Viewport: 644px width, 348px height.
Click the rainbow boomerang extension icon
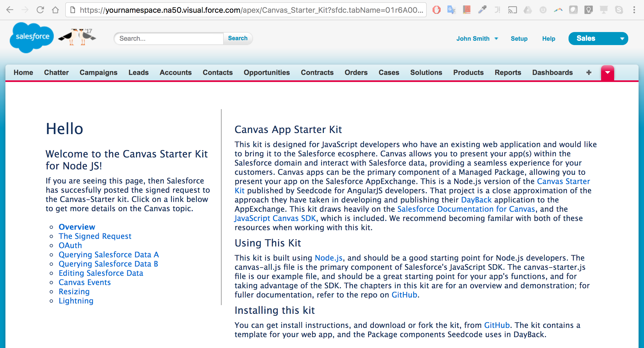558,10
